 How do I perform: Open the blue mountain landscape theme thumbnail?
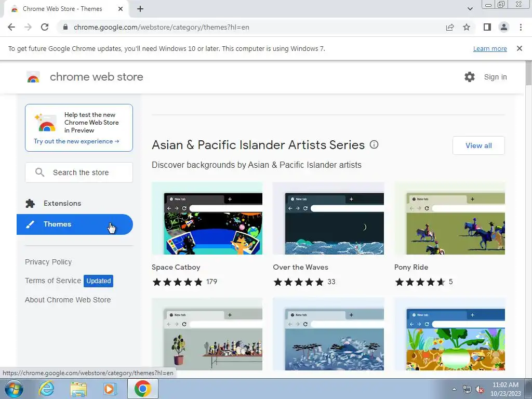[328, 334]
